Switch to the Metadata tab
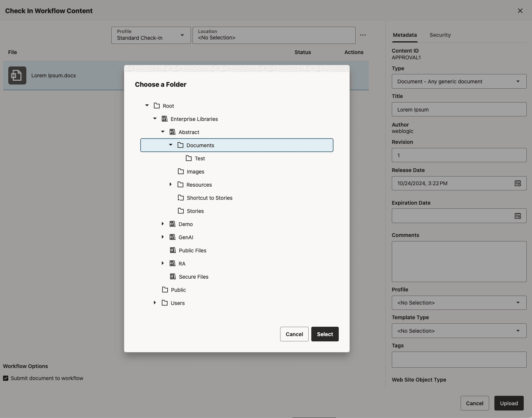The width and height of the screenshot is (532, 418). pos(405,35)
